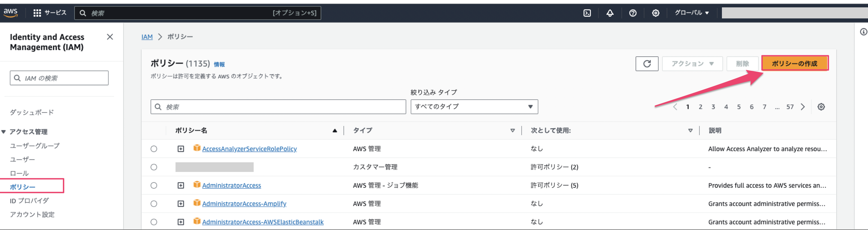Select the AdministratorAccess-AWSElasticBeanstalk radio button
Image resolution: width=868 pixels, height=230 pixels.
coord(154,222)
